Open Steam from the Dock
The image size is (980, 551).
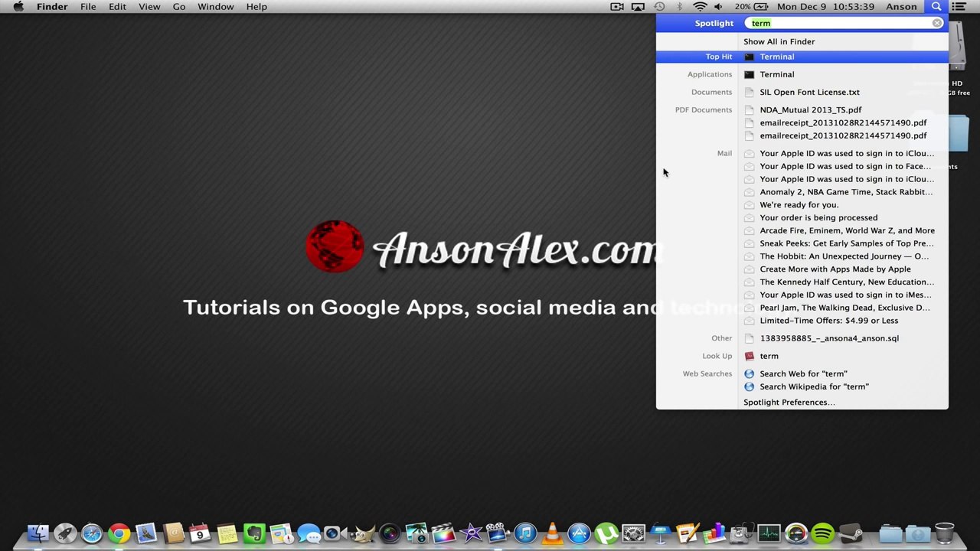click(x=850, y=533)
